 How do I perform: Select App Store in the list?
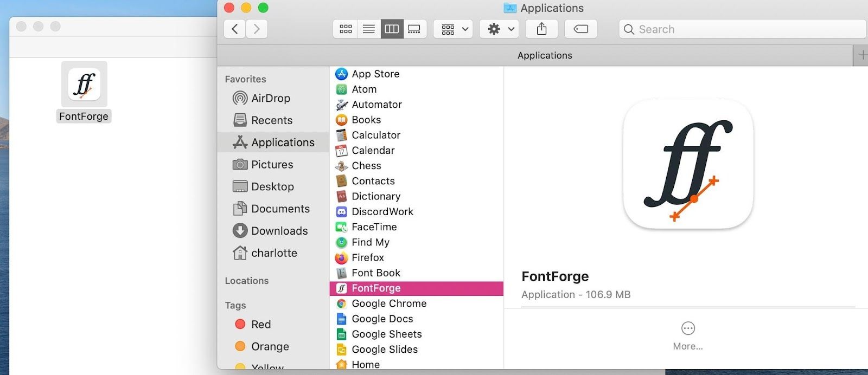[416, 74]
